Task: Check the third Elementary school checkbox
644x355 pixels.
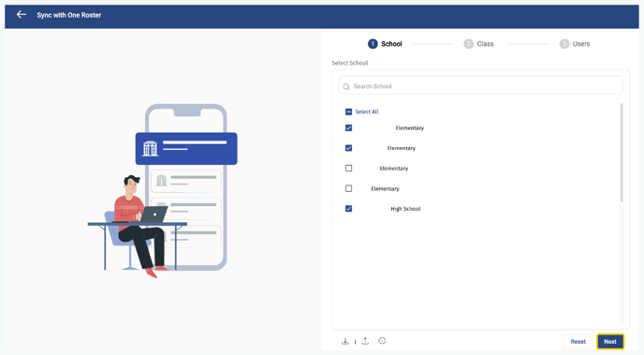Action: pyautogui.click(x=349, y=168)
